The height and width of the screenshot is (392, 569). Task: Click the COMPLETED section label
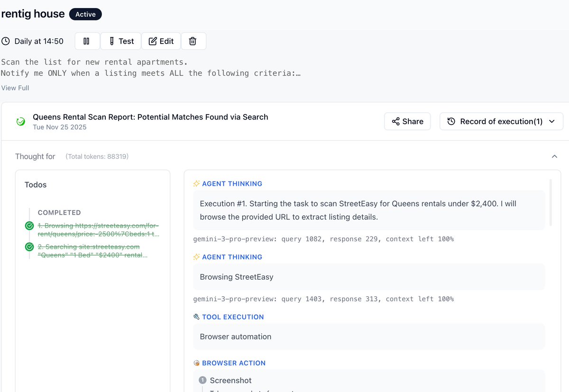[x=59, y=213]
